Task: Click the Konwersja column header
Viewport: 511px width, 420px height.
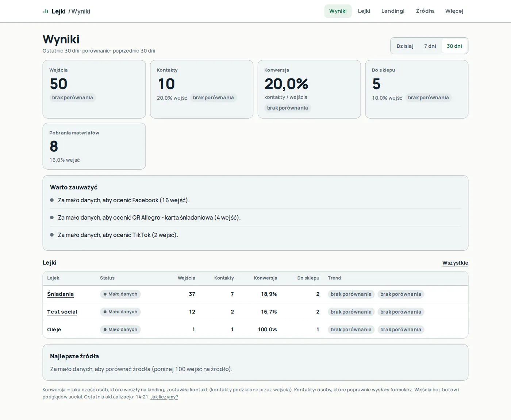Action: coord(266,278)
